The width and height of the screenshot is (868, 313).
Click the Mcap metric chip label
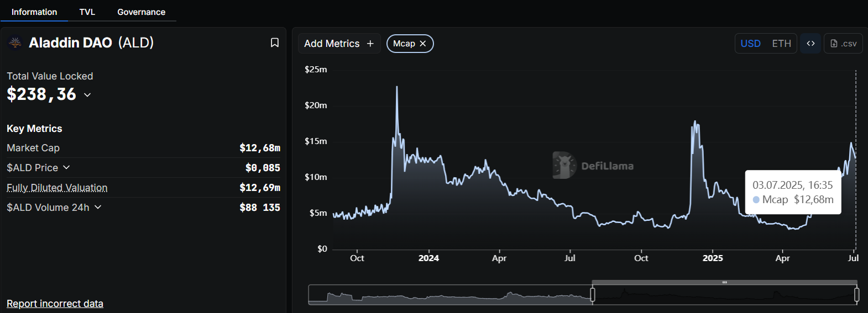coord(404,44)
